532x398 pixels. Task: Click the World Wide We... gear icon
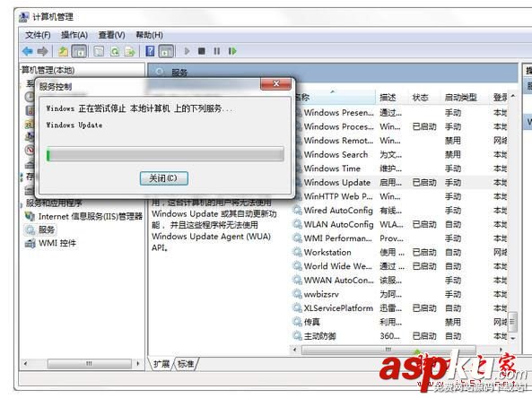click(x=298, y=266)
